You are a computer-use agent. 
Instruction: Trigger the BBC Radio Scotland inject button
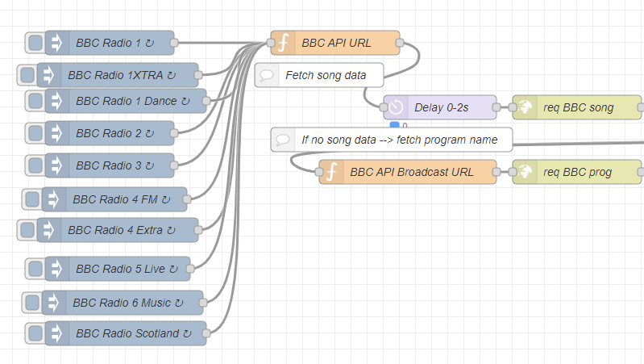pos(35,333)
